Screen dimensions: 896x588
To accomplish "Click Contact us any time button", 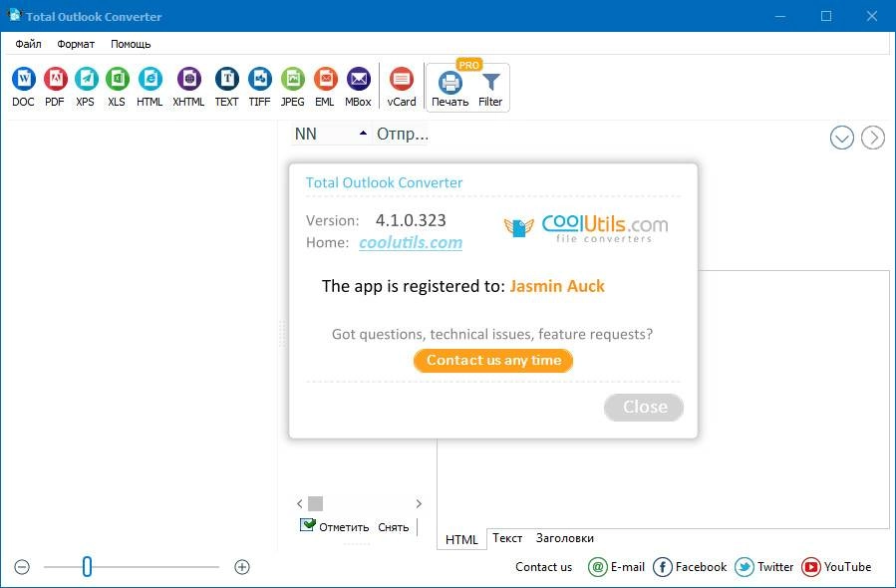I will [x=493, y=361].
